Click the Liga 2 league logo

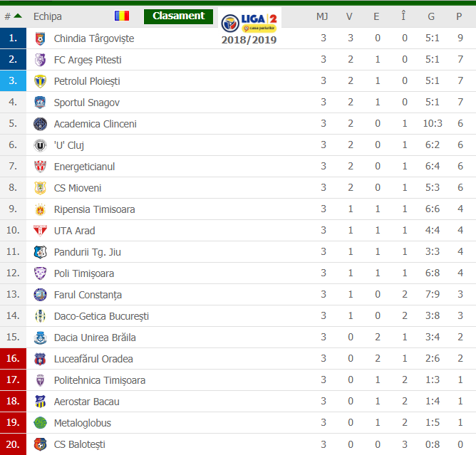[x=249, y=23]
